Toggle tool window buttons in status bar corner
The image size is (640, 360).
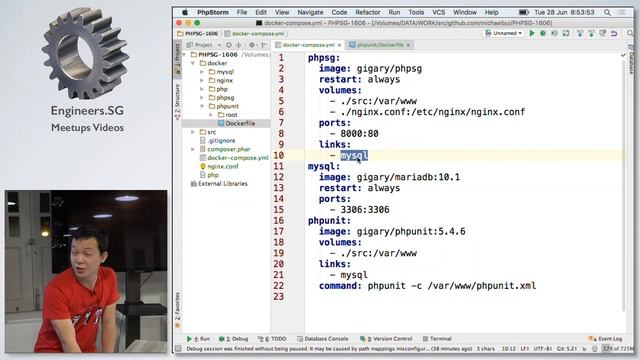pyautogui.click(x=178, y=349)
